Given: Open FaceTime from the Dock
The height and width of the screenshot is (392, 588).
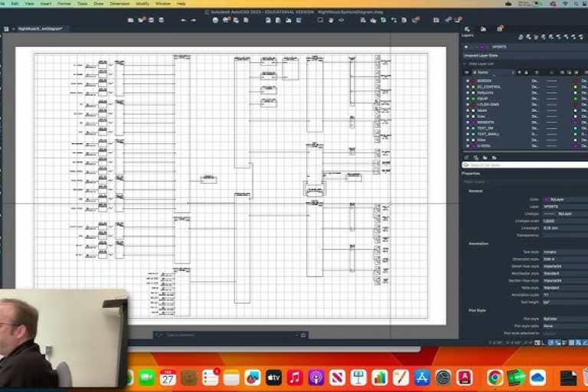Looking at the screenshot, I should click(147, 377).
